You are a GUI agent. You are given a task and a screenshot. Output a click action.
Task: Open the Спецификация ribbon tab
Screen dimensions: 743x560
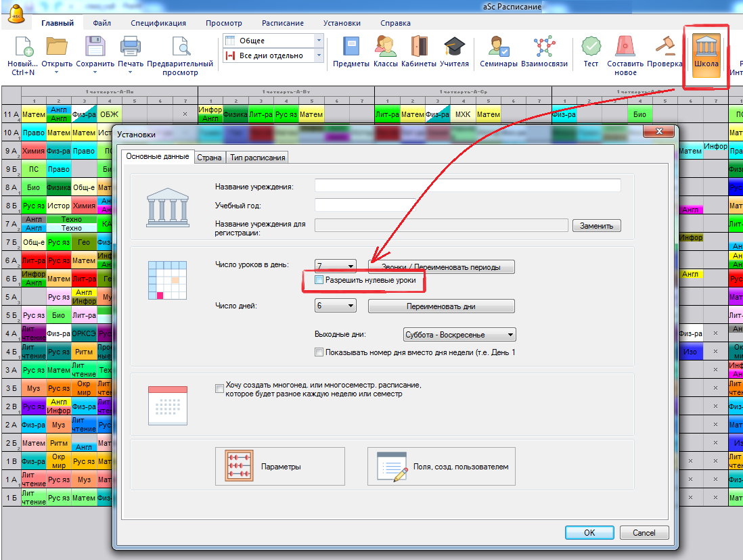pyautogui.click(x=158, y=23)
